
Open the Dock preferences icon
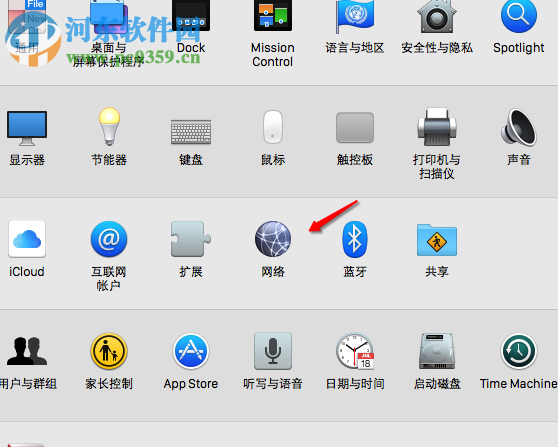191,15
